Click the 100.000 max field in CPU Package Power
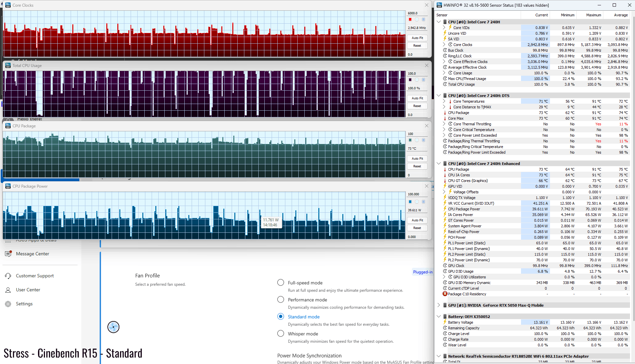 pos(417,194)
